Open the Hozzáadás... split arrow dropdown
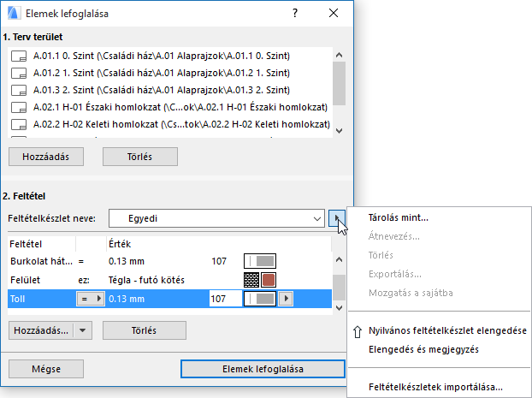The width and height of the screenshot is (532, 398). click(x=82, y=330)
